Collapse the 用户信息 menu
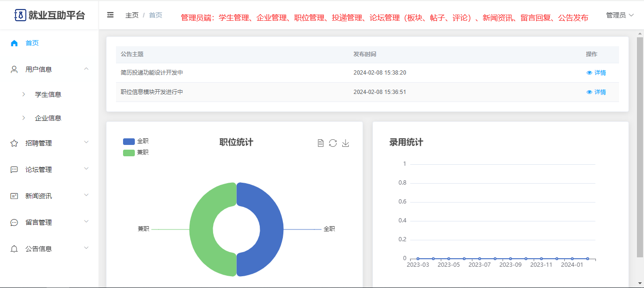 86,69
